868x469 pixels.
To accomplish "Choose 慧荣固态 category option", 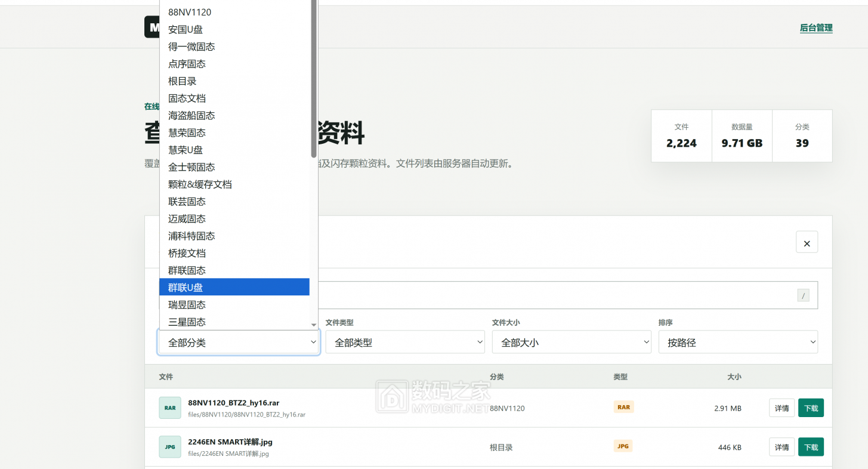I will (x=234, y=132).
